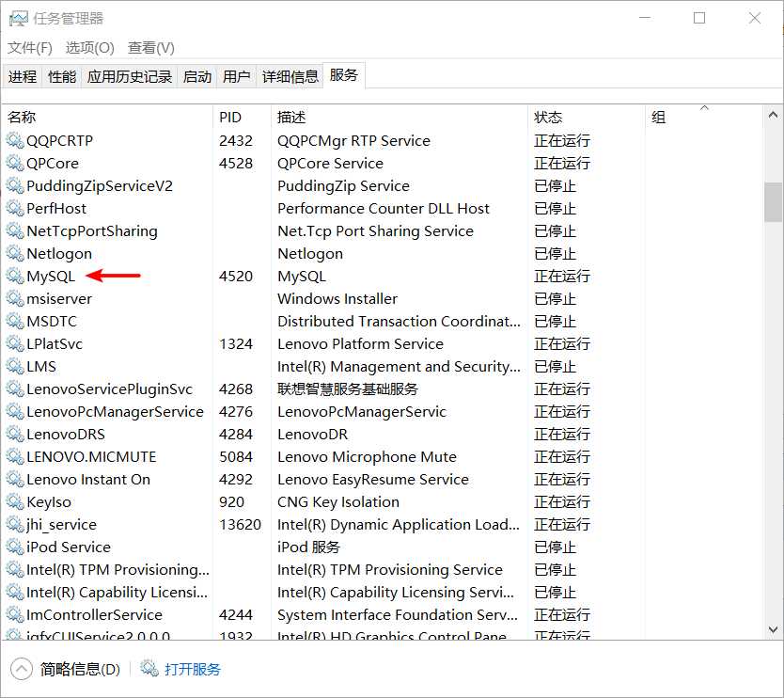Click the Task Manager title bar icon
Screen dimensions: 784x698
(x=19, y=19)
